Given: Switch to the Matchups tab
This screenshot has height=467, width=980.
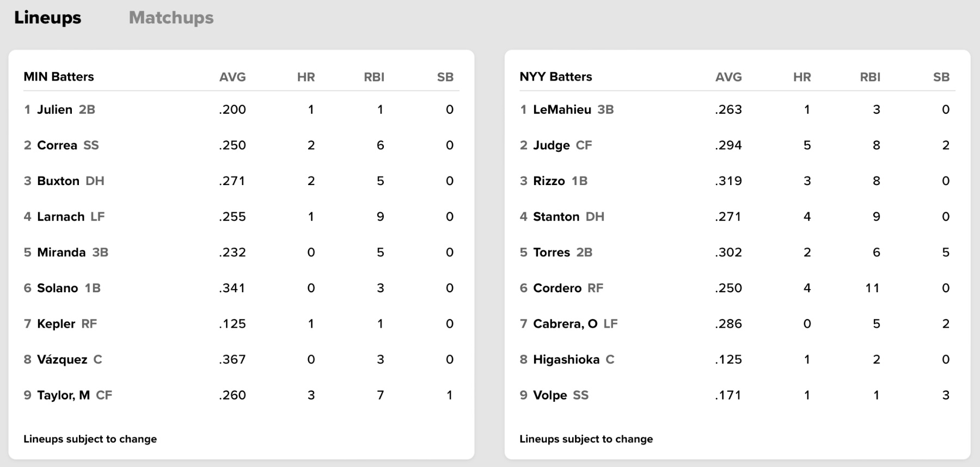Looking at the screenshot, I should [x=171, y=18].
